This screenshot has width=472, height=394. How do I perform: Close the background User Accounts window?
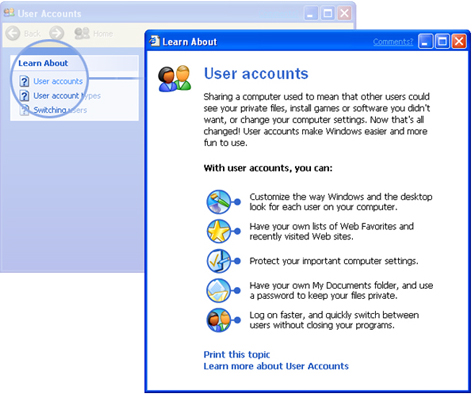click(344, 14)
